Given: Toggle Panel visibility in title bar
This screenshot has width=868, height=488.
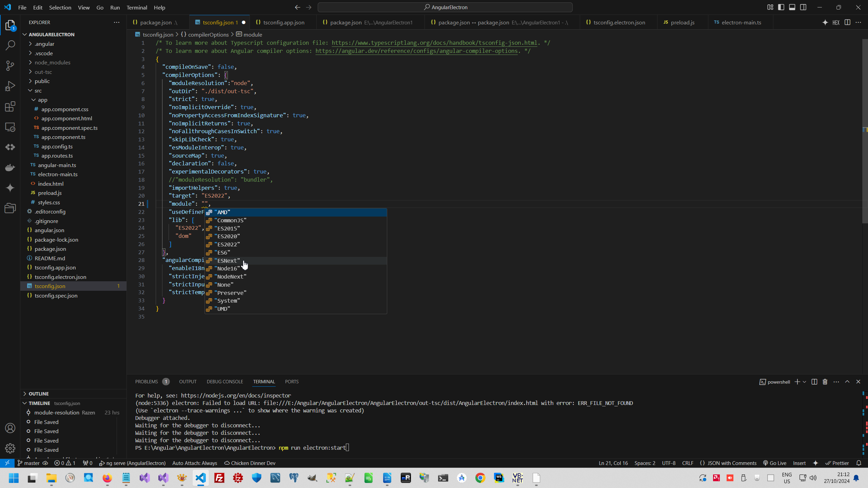Looking at the screenshot, I should click(x=792, y=7).
